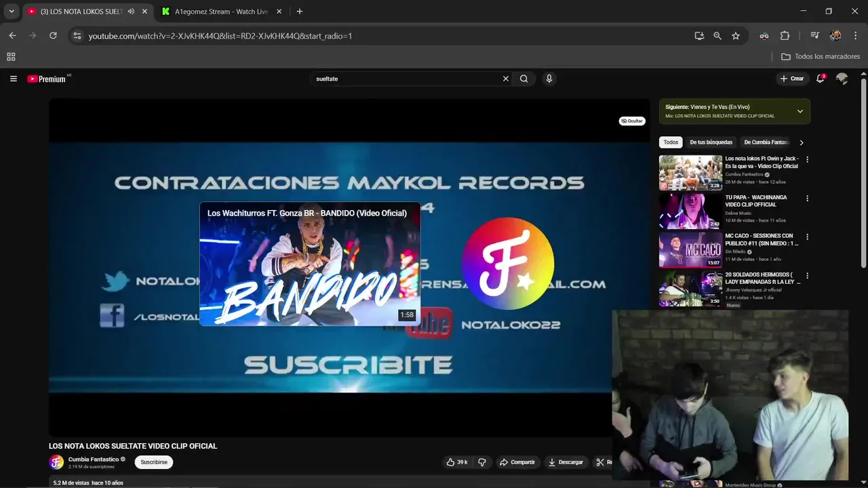This screenshot has width=868, height=488.
Task: Open Chrome extensions puzzle icon
Action: click(x=785, y=36)
